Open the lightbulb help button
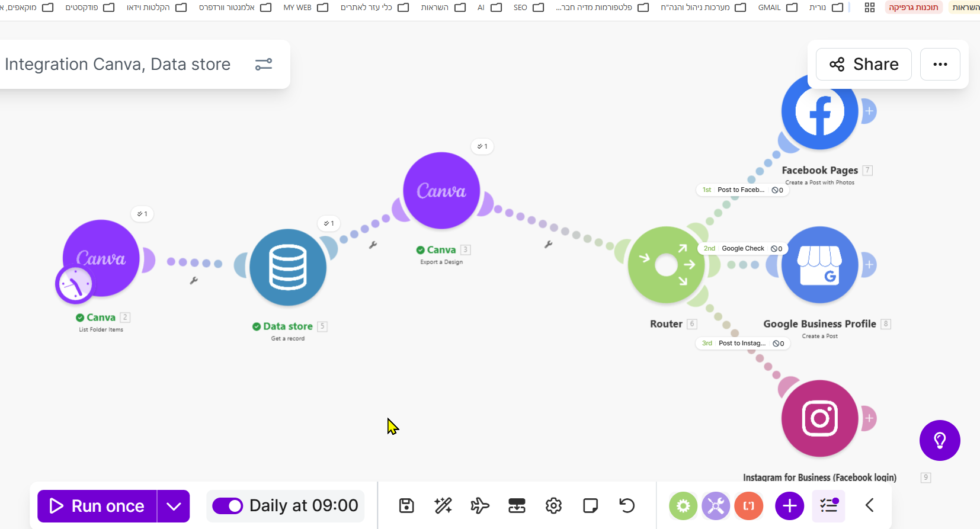This screenshot has width=980, height=529. pyautogui.click(x=940, y=440)
